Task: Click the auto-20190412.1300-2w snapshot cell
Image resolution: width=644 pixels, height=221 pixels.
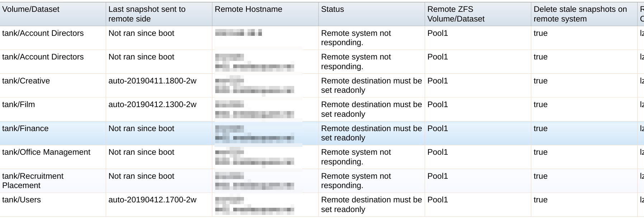Action: [152, 105]
